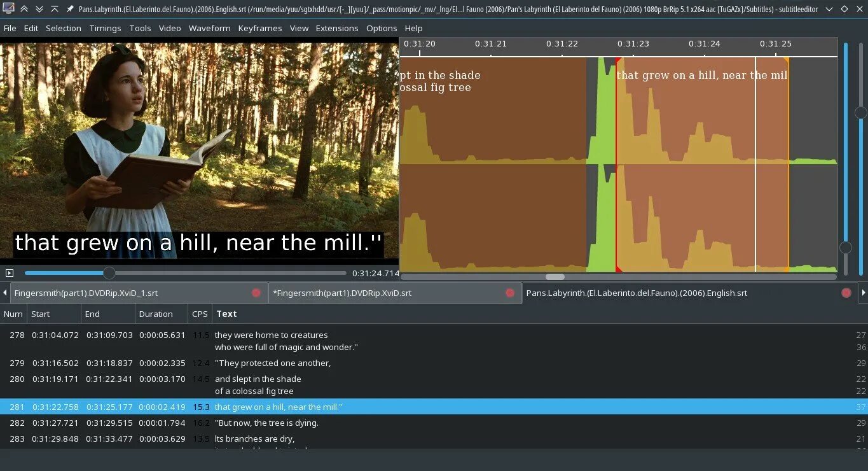Select subtitle row 283 'Its branches are dry'
The width and height of the screenshot is (868, 471).
pyautogui.click(x=434, y=440)
